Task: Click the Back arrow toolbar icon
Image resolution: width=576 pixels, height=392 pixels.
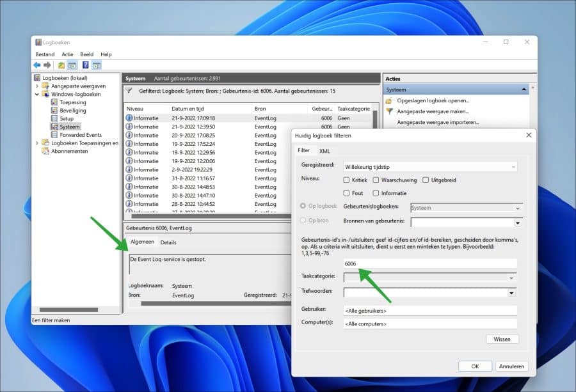Action: [36, 65]
